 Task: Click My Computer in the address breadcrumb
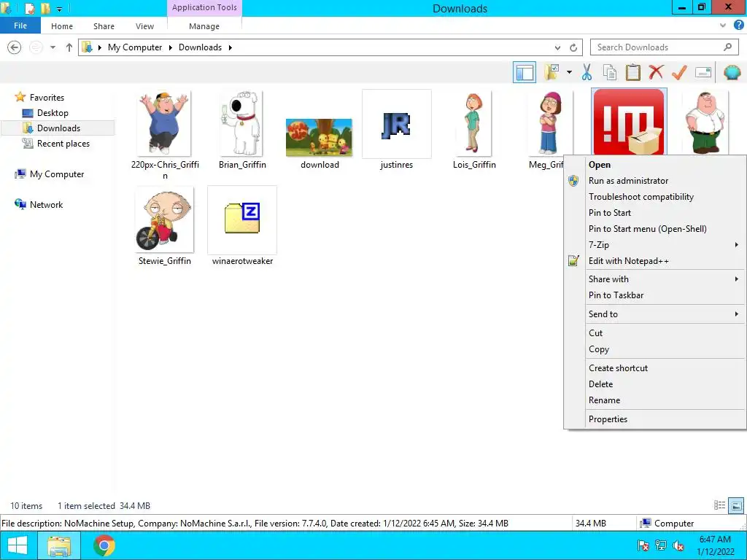click(135, 47)
